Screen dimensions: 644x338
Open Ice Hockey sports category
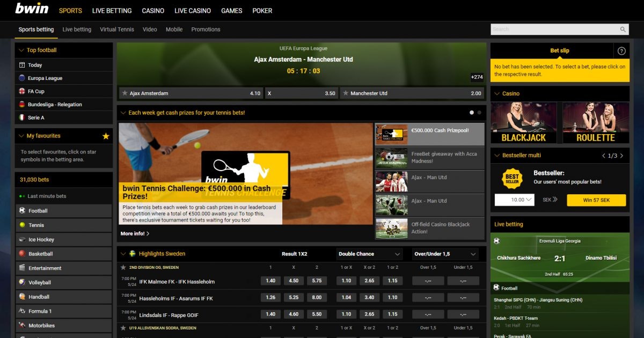coord(41,240)
